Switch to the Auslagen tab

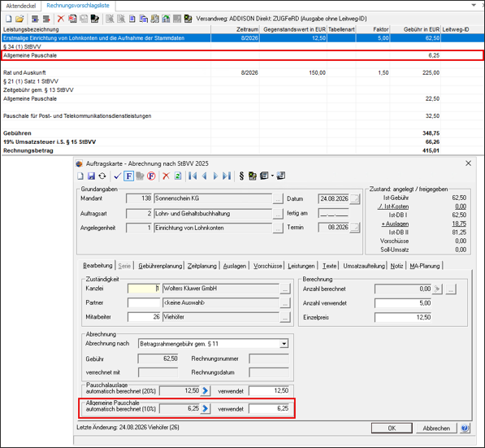pos(235,266)
